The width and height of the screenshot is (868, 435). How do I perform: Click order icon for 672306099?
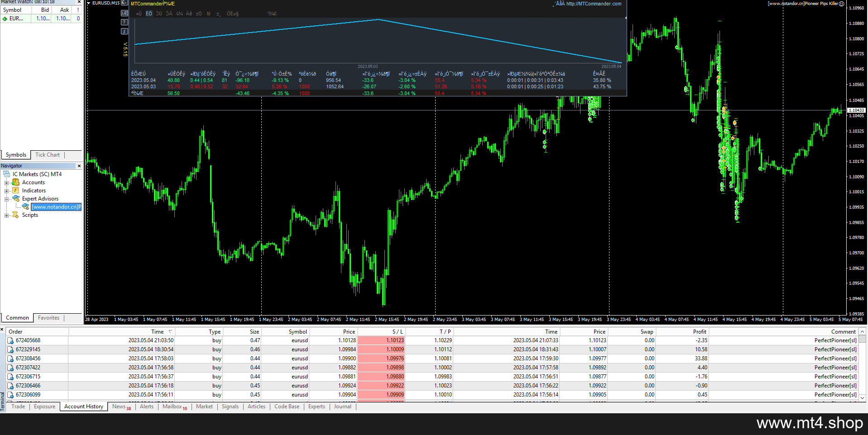tap(11, 395)
